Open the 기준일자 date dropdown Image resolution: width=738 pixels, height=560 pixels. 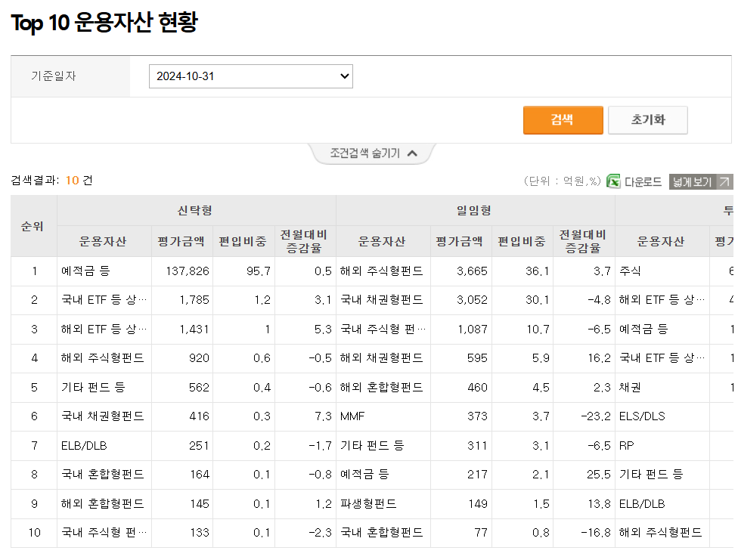click(250, 76)
